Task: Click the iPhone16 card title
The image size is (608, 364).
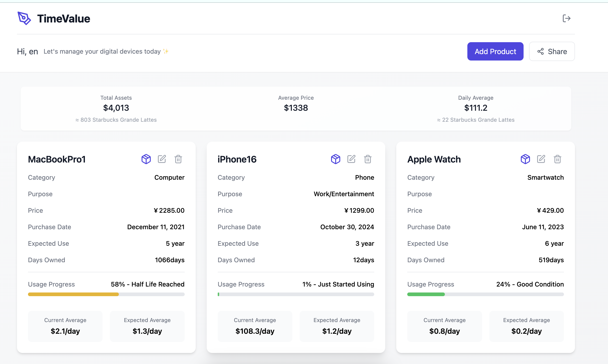Action: (x=237, y=160)
